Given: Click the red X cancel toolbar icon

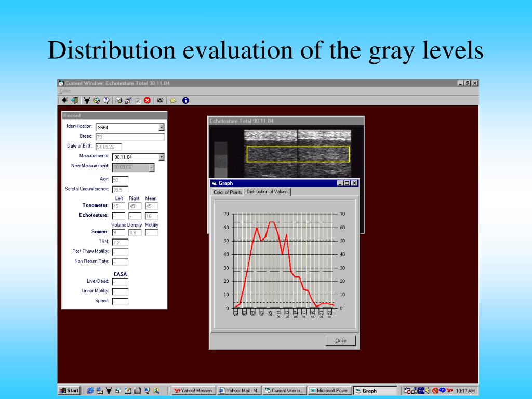Looking at the screenshot, I should coord(147,100).
